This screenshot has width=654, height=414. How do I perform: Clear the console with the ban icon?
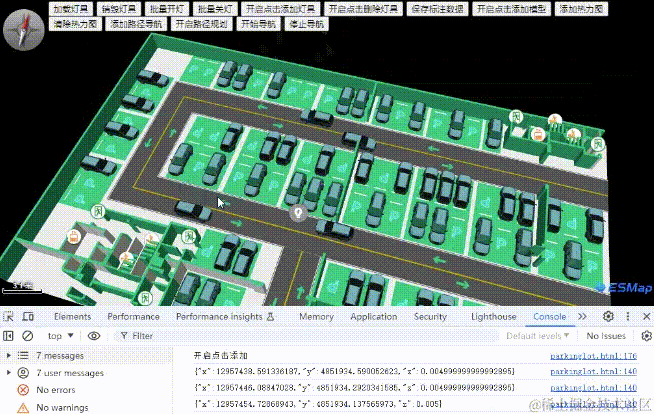pos(28,336)
